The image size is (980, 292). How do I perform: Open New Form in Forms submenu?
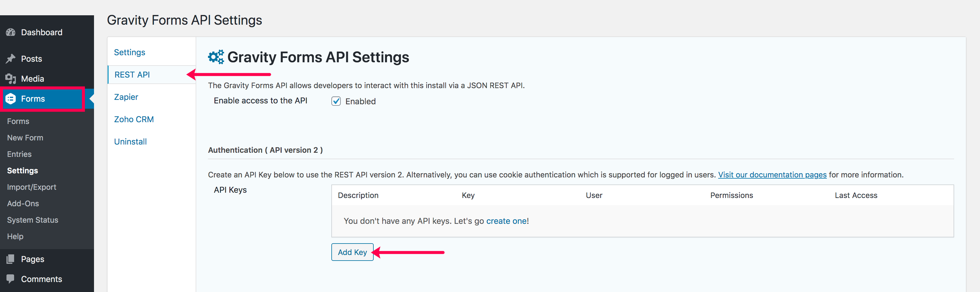tap(25, 138)
